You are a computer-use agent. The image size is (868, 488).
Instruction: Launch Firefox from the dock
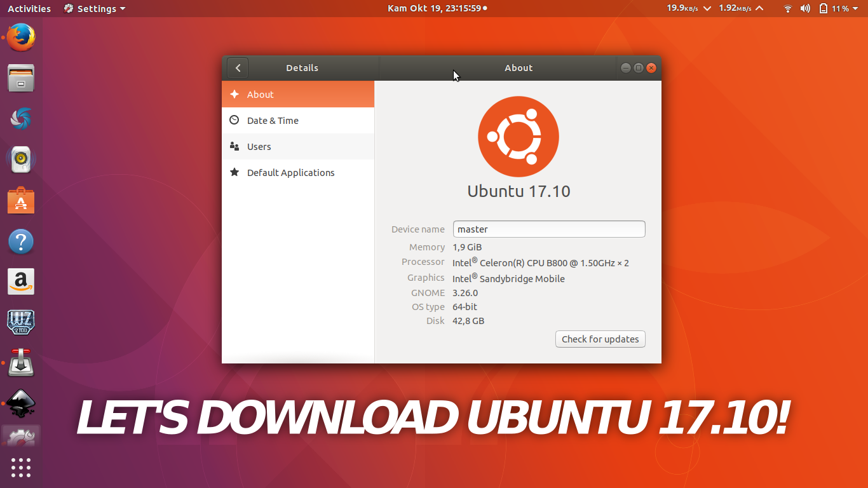21,37
